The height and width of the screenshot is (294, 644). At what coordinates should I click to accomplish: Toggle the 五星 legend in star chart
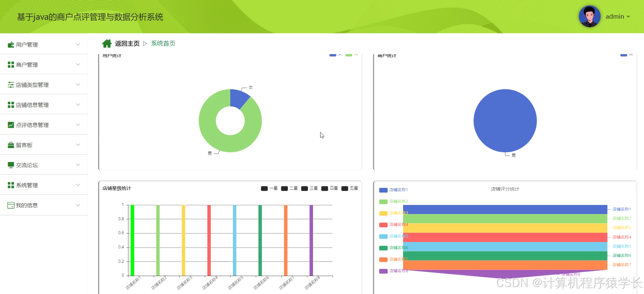349,188
